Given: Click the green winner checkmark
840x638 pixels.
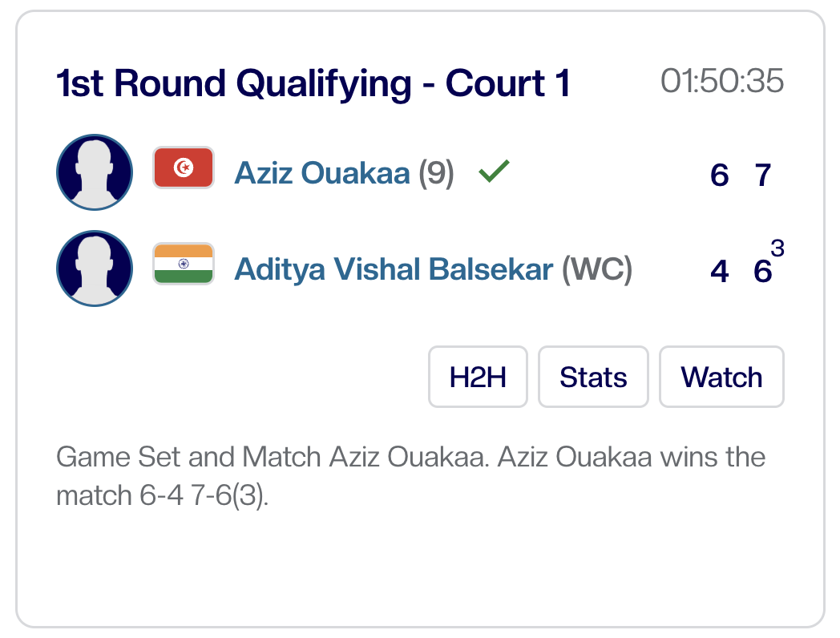Looking at the screenshot, I should point(494,171).
